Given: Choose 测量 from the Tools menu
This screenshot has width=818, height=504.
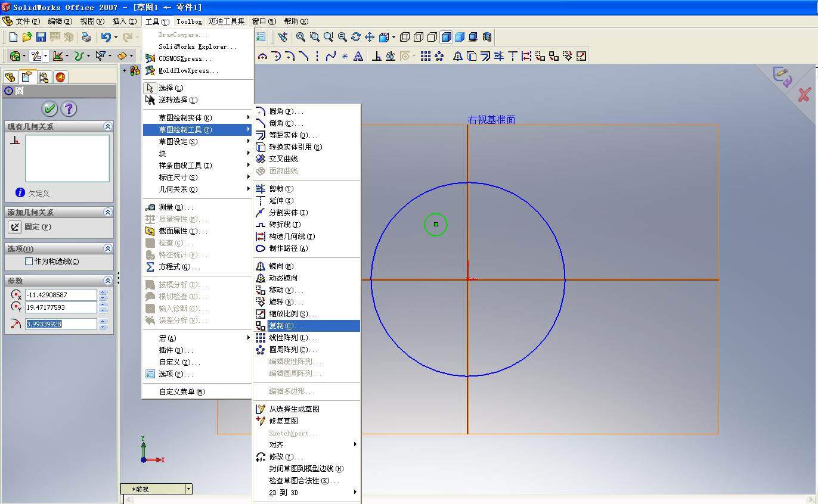Looking at the screenshot, I should (198, 207).
